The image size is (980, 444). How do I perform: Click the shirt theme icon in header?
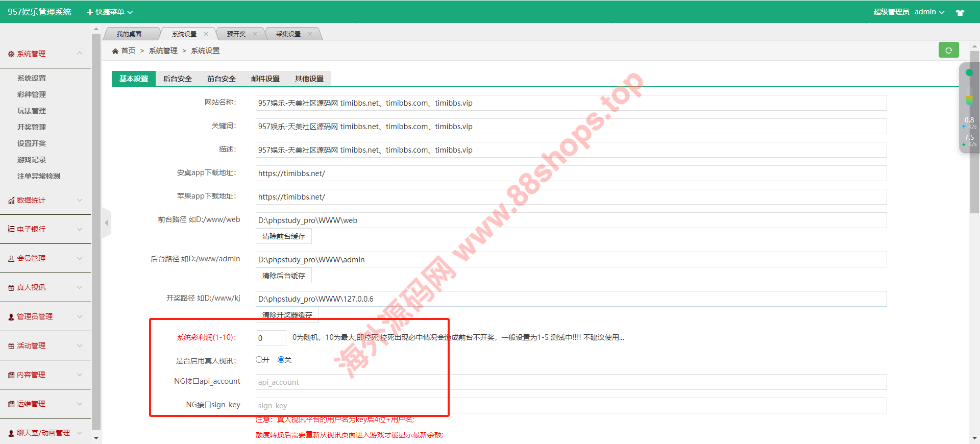[960, 12]
